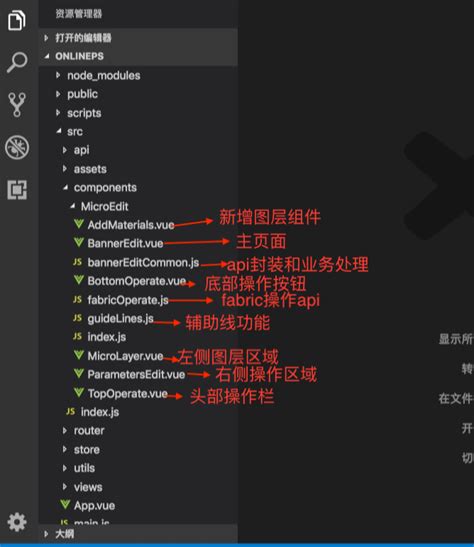Click JS icon beside fabricOperate.js

coord(77,299)
